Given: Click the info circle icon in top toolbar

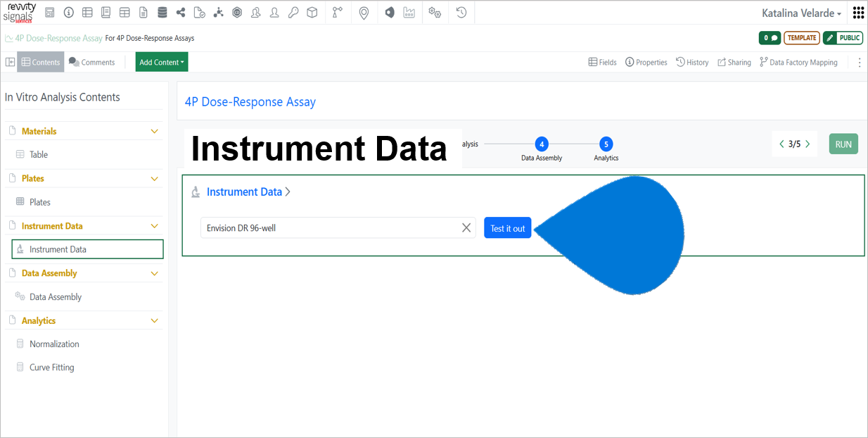Looking at the screenshot, I should (68, 13).
